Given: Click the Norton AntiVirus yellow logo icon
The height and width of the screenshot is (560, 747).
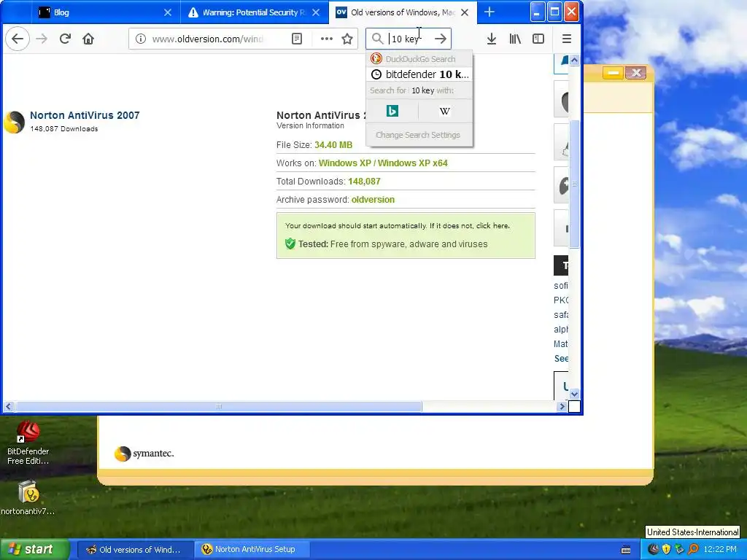Looking at the screenshot, I should 15,122.
